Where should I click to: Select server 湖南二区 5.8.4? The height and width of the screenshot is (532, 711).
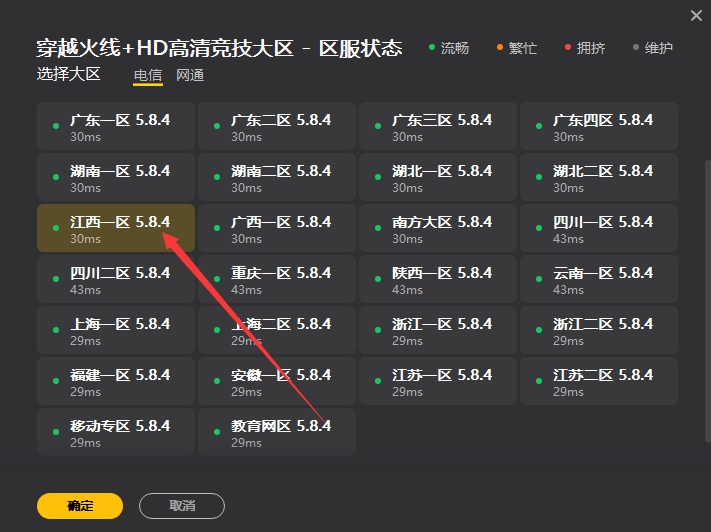(x=277, y=177)
